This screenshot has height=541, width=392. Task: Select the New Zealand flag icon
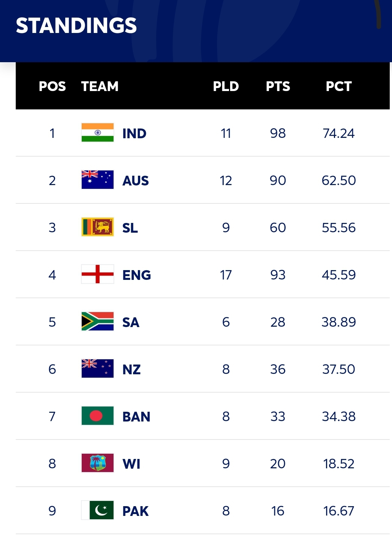coord(97,369)
